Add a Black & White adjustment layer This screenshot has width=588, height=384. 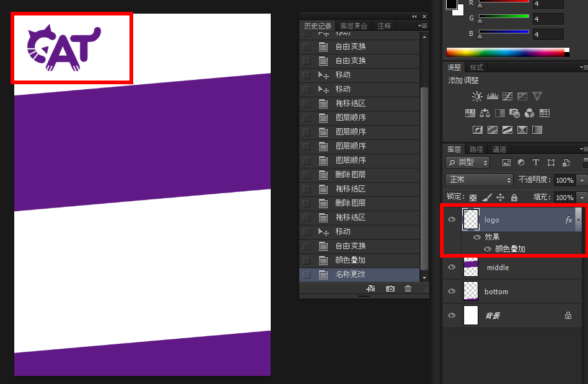[x=500, y=113]
